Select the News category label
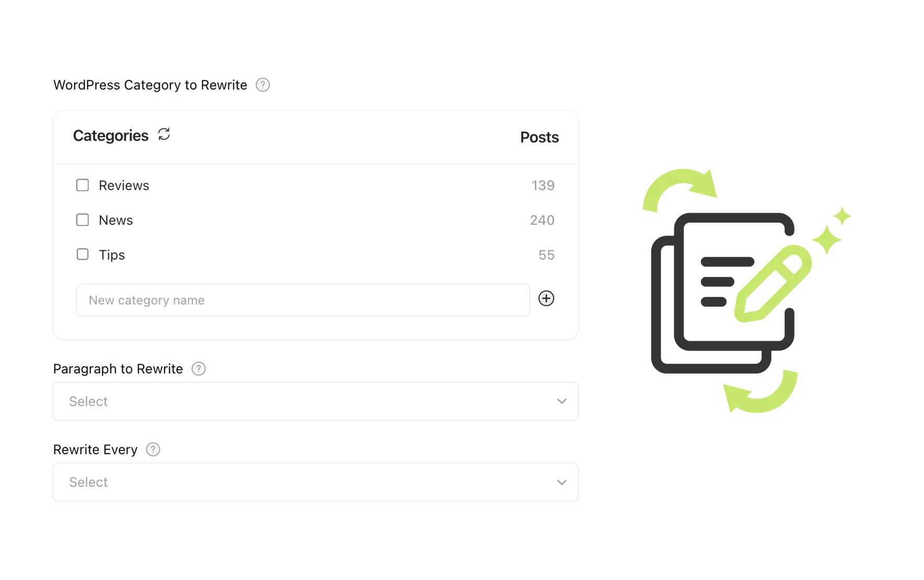Viewport: 924px width, 580px height. [x=116, y=220]
